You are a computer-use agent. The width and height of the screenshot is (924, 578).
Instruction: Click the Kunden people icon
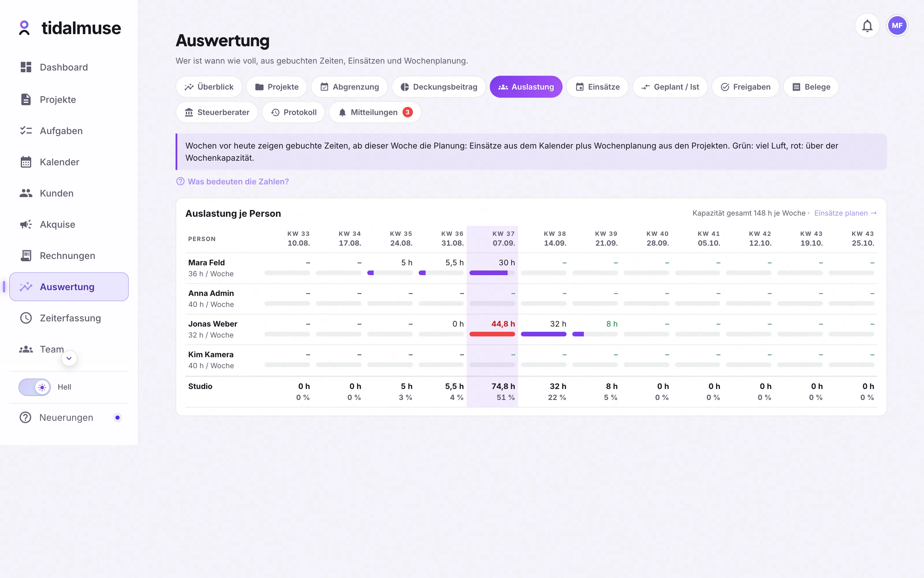tap(26, 193)
